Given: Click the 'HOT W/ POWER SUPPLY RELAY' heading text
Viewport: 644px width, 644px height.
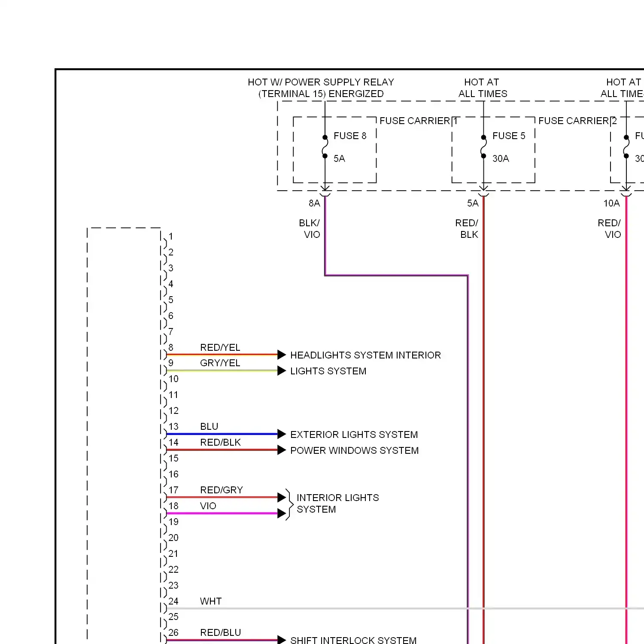Looking at the screenshot, I should click(321, 82).
